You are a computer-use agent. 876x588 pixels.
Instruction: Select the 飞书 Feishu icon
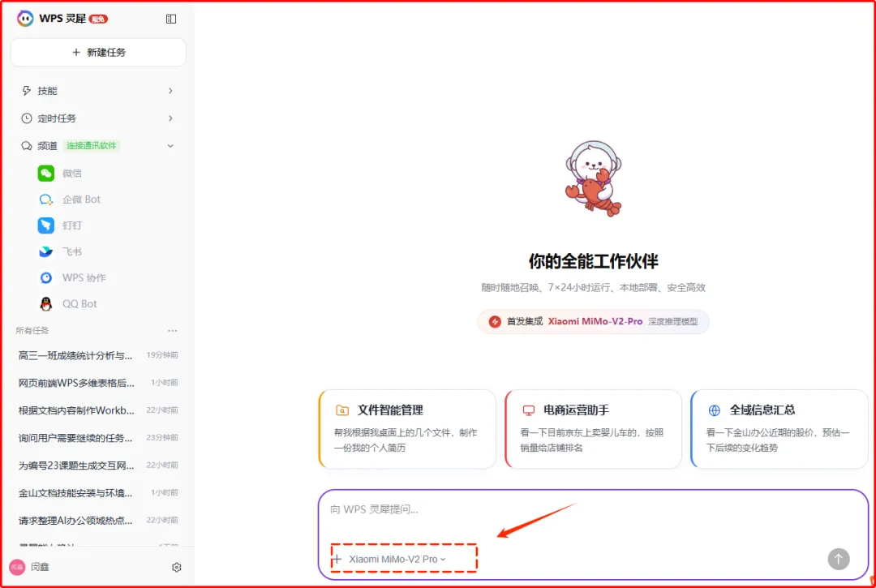pos(45,252)
